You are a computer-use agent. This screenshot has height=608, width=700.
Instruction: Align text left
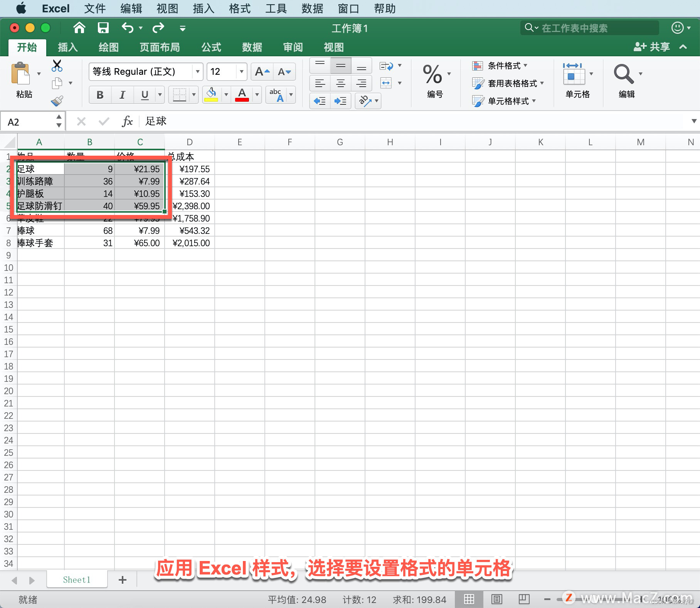tap(320, 83)
